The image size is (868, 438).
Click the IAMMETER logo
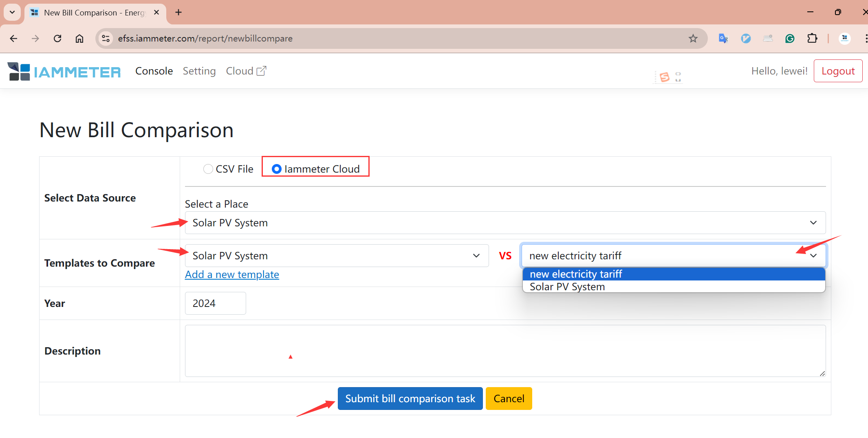pyautogui.click(x=64, y=71)
